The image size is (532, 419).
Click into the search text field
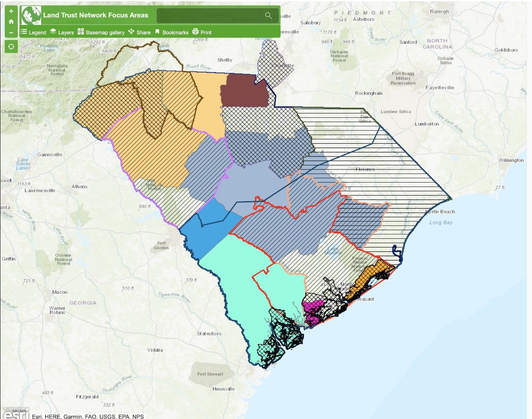[x=208, y=15]
